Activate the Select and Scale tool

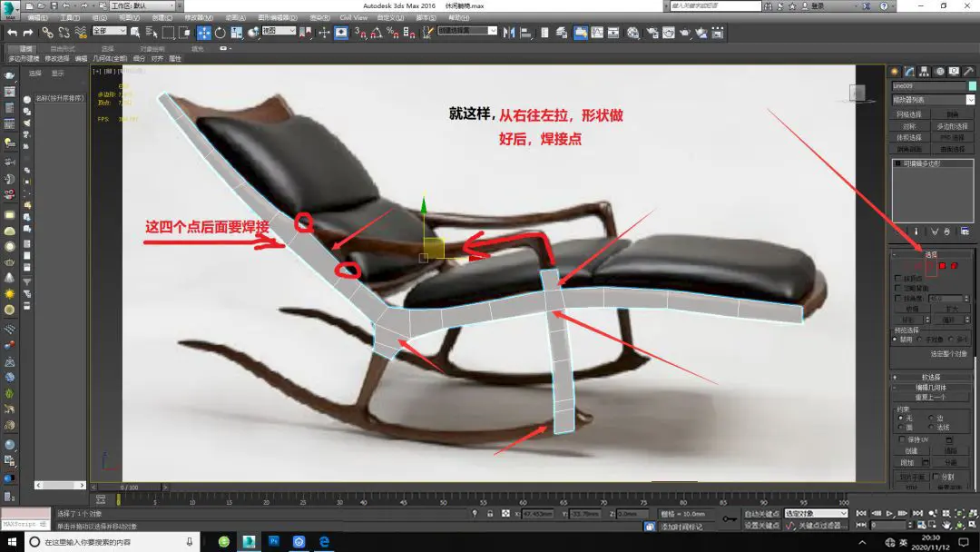[237, 33]
